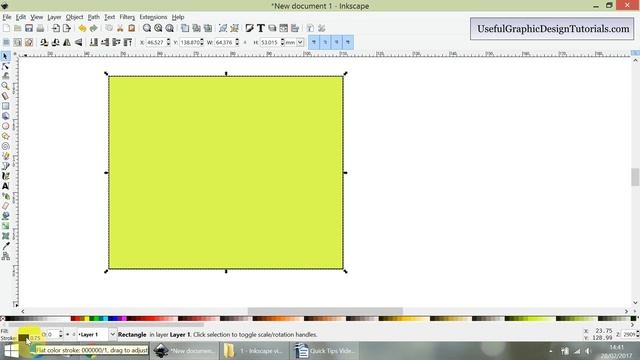Select the Star/Polygon tool
The height and width of the screenshot is (360, 640).
click(x=5, y=136)
